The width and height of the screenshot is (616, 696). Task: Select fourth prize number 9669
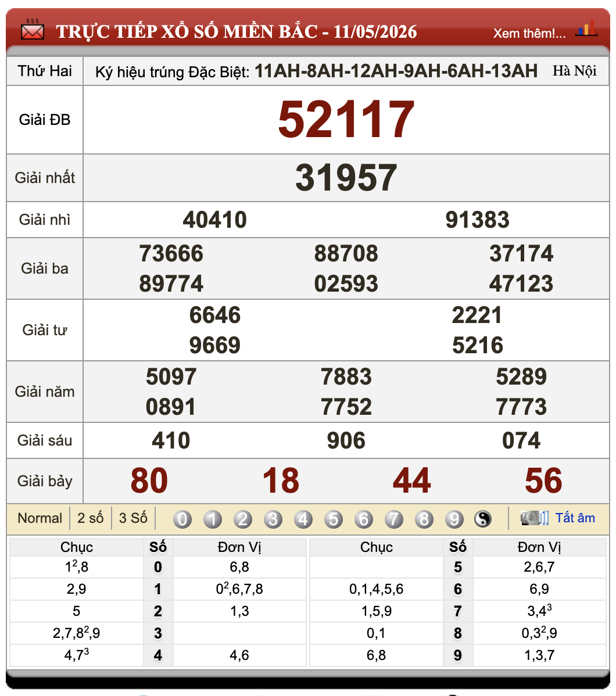coord(215,345)
